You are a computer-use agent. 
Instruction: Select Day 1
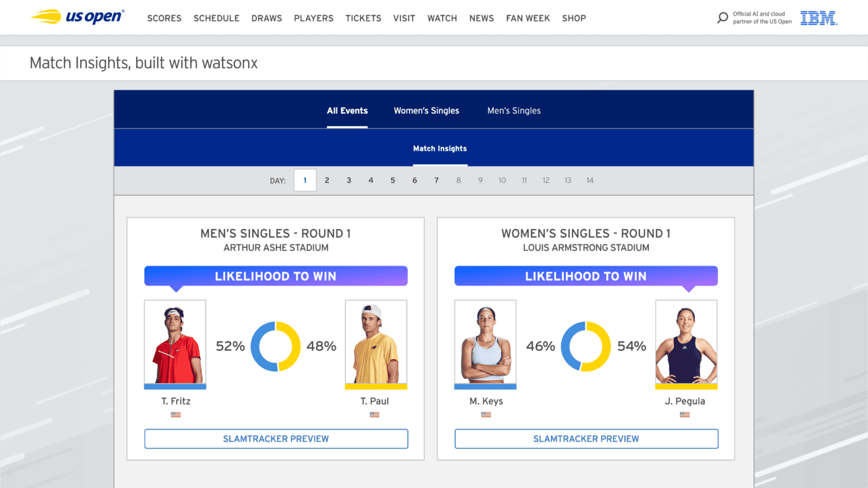click(x=305, y=180)
